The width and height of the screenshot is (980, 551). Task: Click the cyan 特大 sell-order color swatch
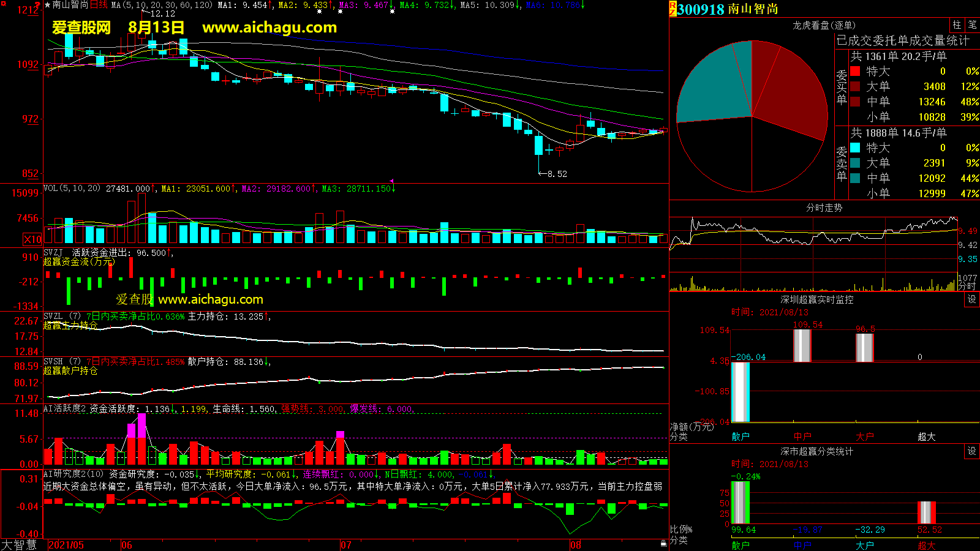(855, 148)
